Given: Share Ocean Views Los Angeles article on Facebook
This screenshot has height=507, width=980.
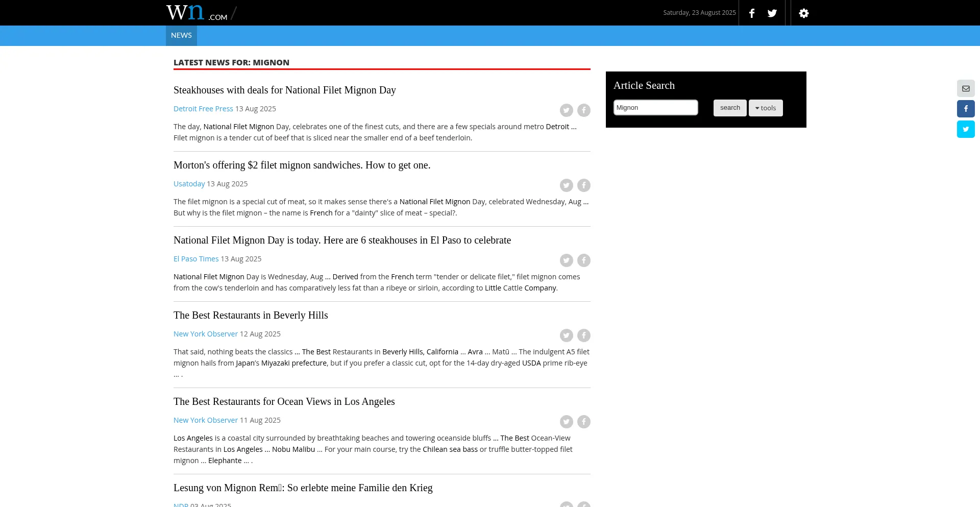Looking at the screenshot, I should tap(584, 422).
